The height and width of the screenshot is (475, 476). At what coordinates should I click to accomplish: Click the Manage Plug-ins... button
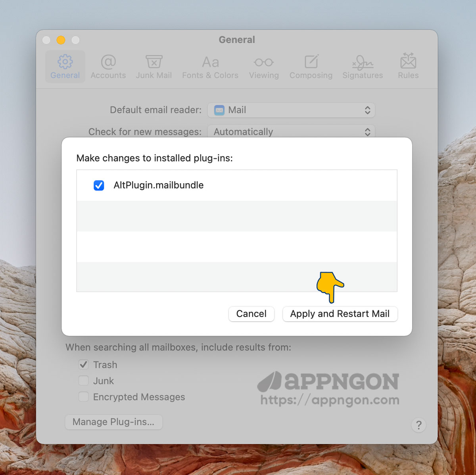point(113,422)
